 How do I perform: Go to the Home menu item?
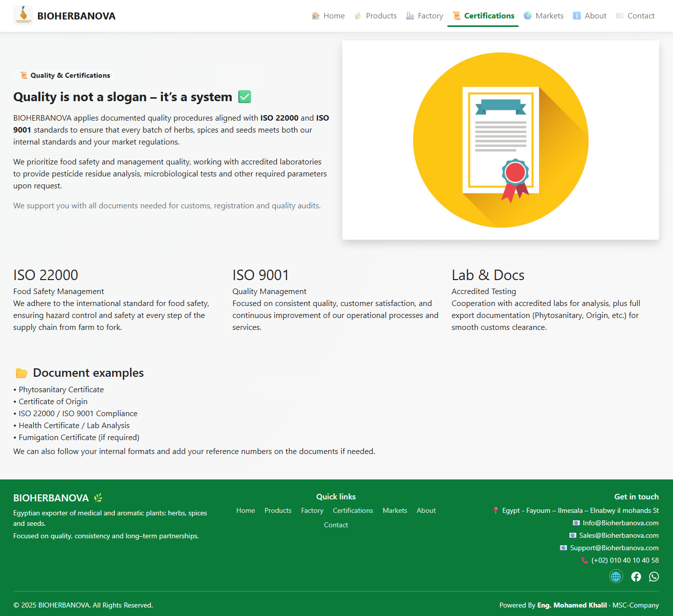pos(328,16)
